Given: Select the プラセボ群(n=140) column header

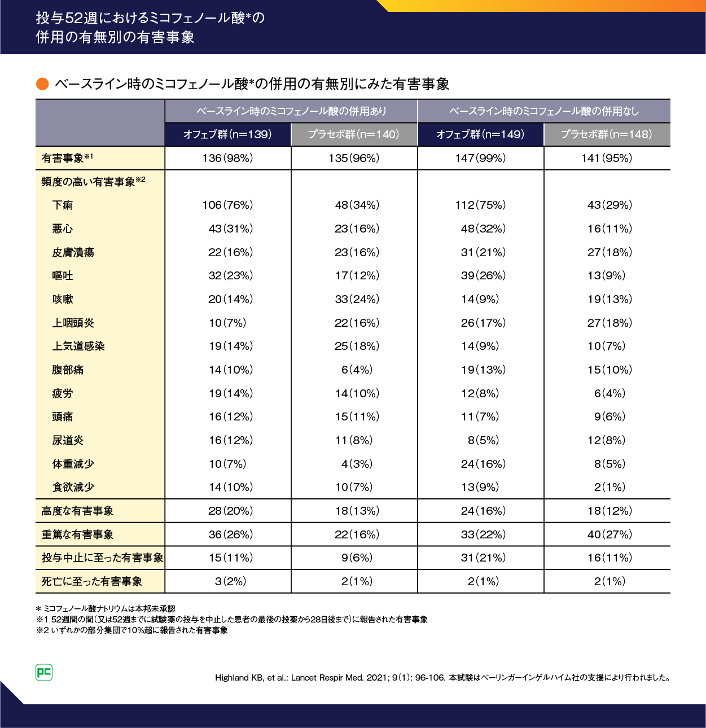Looking at the screenshot, I should pyautogui.click(x=354, y=134).
